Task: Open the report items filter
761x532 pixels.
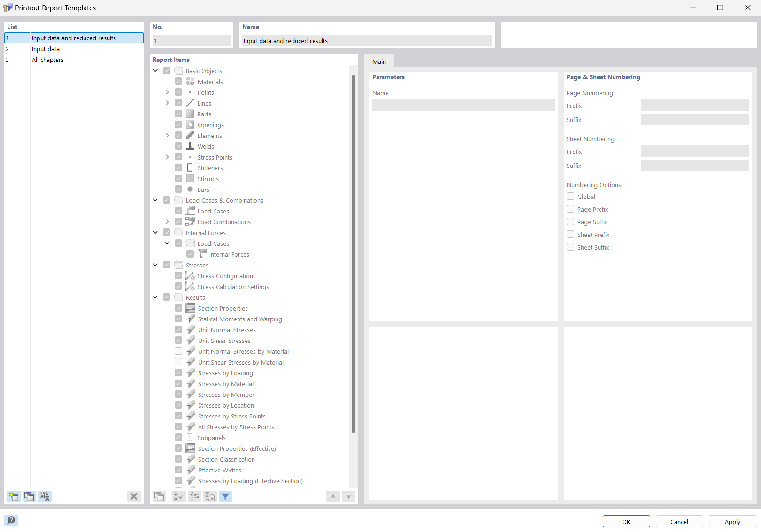Action: click(x=225, y=496)
